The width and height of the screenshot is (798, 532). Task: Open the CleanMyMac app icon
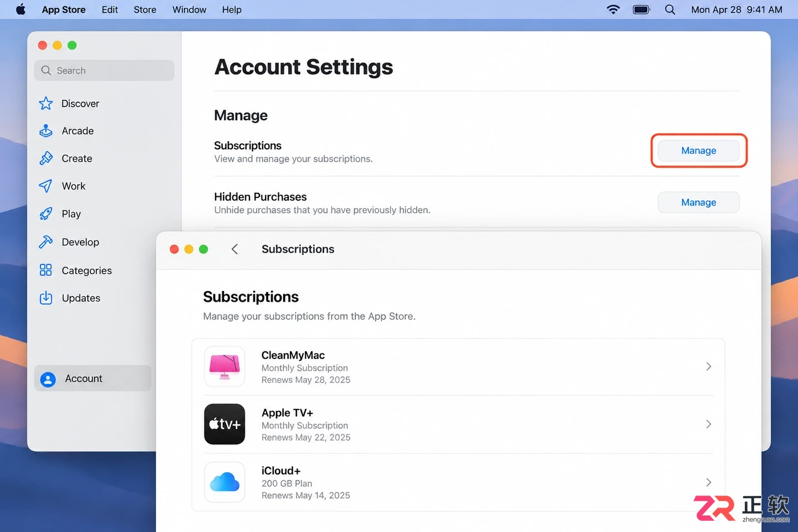click(x=224, y=366)
